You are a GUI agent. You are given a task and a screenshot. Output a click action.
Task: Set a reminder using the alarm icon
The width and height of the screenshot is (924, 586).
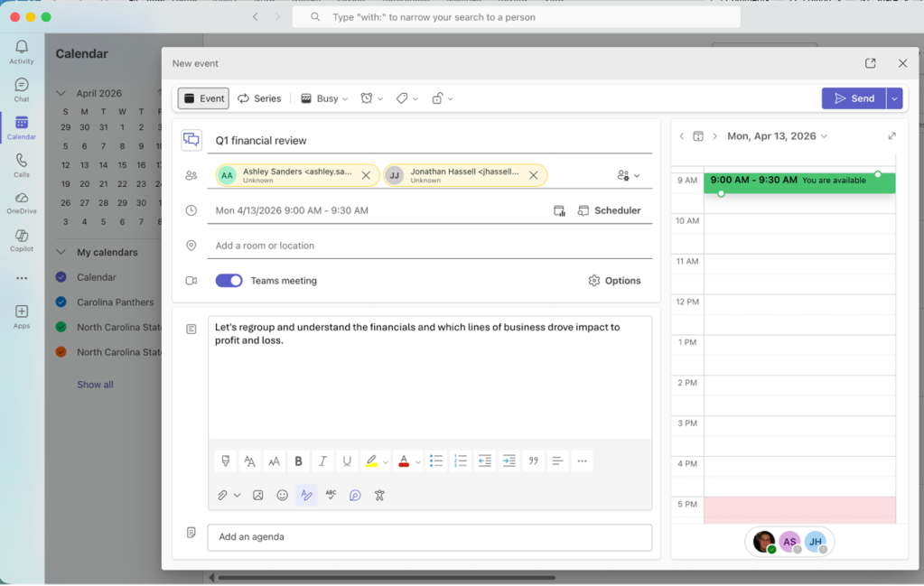(x=367, y=98)
